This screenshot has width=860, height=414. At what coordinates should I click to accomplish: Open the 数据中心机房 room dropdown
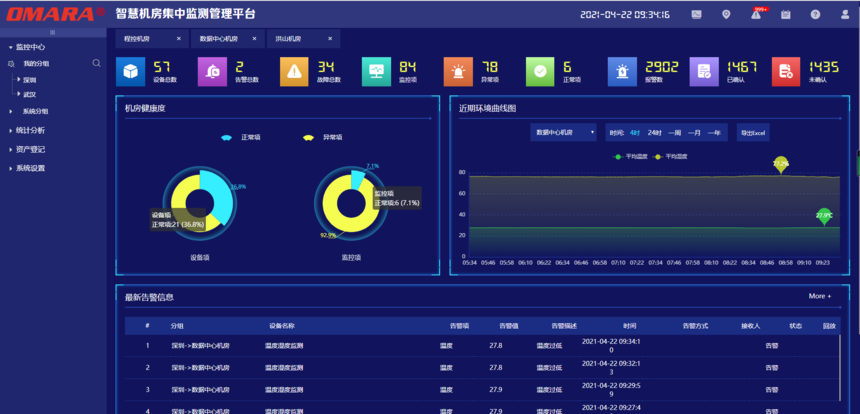click(x=563, y=132)
